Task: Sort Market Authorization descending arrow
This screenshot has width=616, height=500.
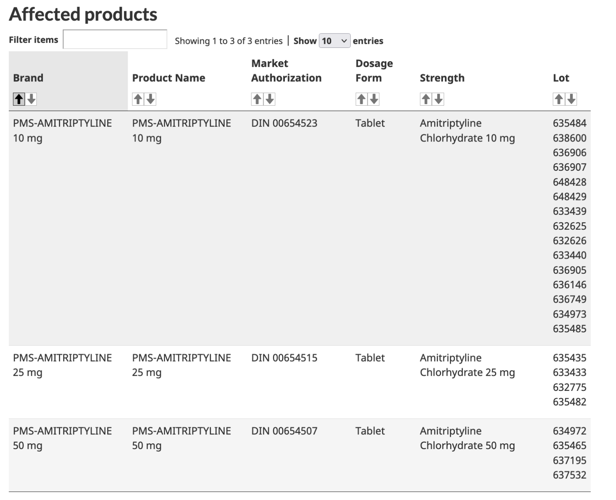Action: tap(270, 99)
